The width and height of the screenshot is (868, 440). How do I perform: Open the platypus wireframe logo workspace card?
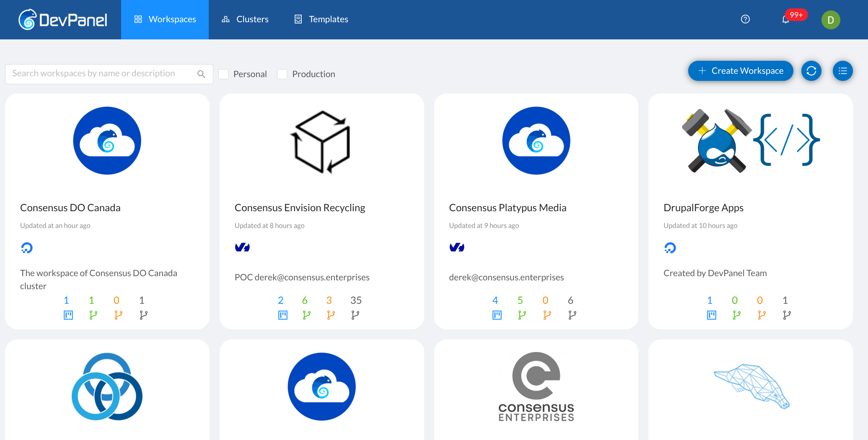pyautogui.click(x=751, y=390)
